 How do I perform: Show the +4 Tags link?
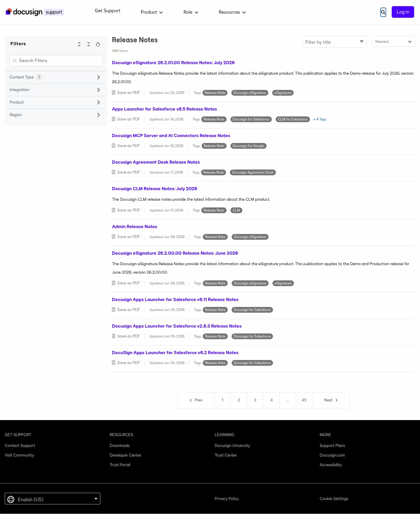[x=320, y=119]
